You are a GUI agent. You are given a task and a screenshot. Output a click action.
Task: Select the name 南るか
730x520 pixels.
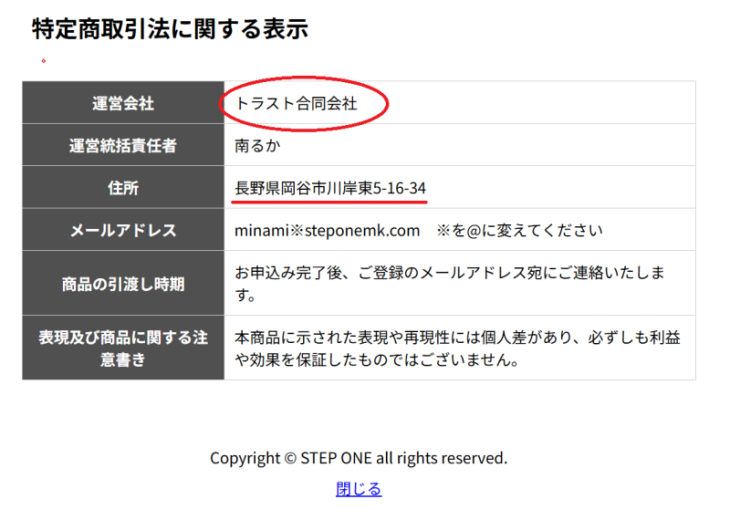257,146
